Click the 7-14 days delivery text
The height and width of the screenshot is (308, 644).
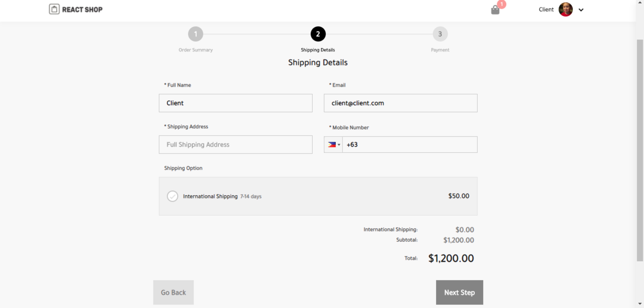coord(251,197)
